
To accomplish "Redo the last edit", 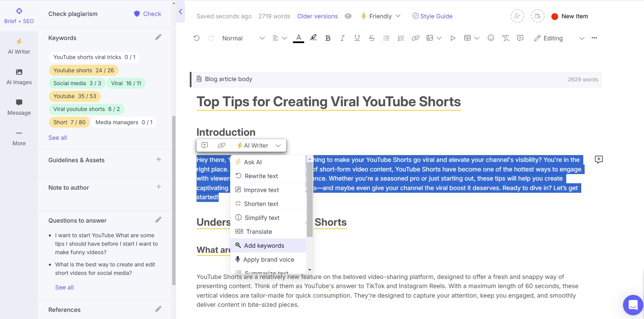I will point(211,38).
